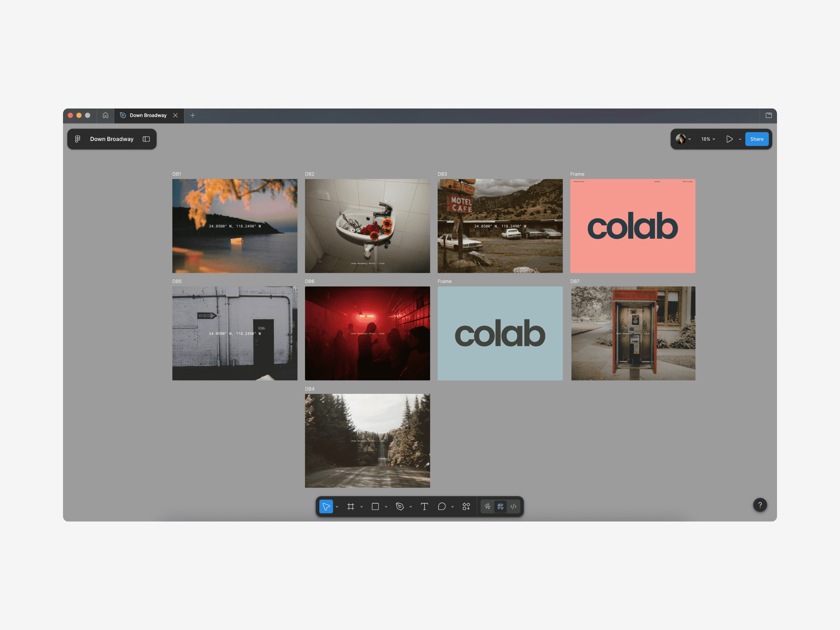840x630 pixels.
Task: Open the Help question mark button
Action: coord(760,505)
